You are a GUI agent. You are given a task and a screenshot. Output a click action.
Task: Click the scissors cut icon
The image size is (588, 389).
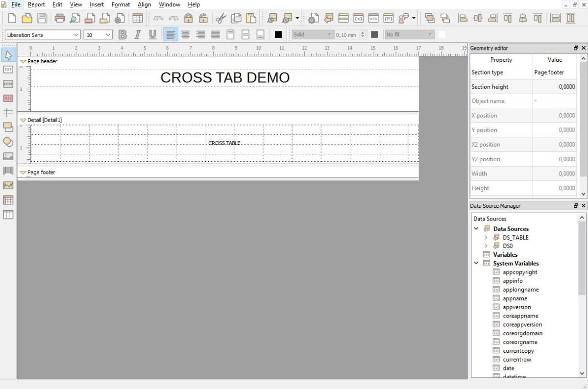pyautogui.click(x=221, y=19)
